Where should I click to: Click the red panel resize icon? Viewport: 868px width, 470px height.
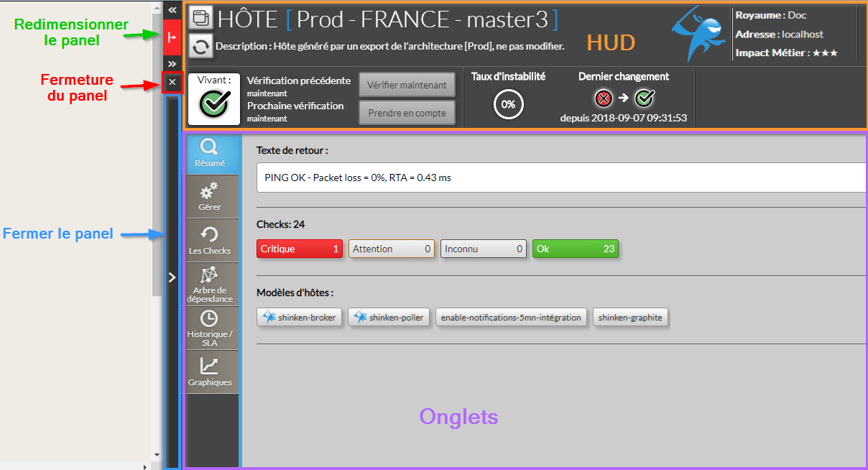click(x=172, y=37)
